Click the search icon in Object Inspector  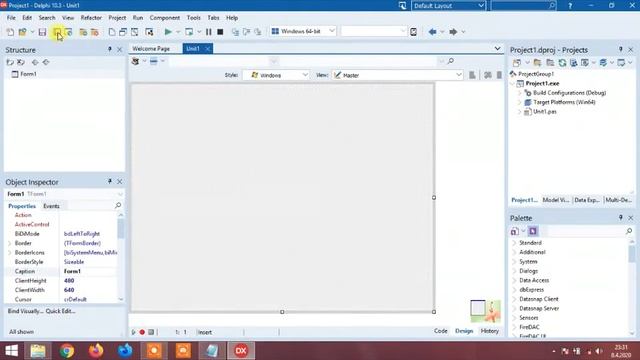(118, 205)
